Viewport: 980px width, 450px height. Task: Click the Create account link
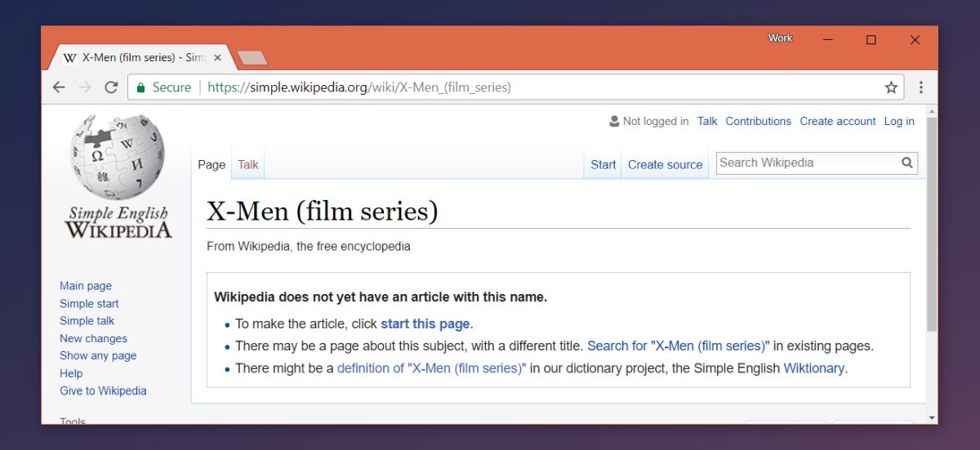click(x=838, y=121)
